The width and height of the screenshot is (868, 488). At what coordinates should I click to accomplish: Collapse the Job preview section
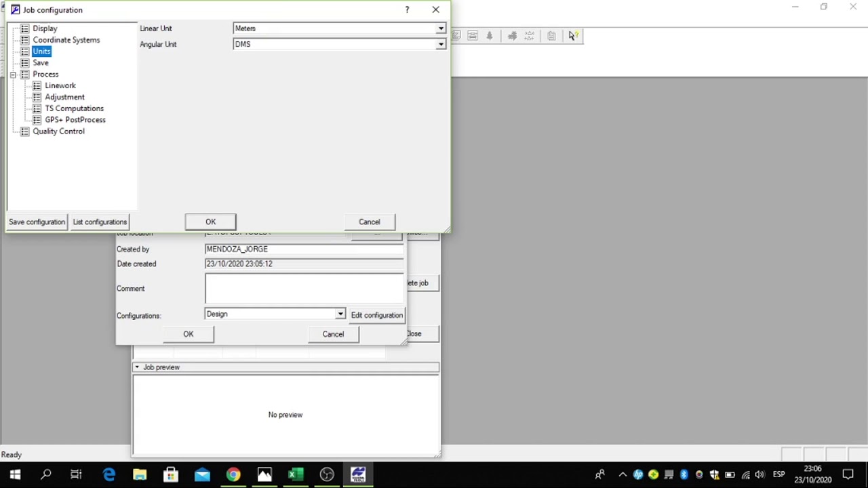[x=137, y=367]
